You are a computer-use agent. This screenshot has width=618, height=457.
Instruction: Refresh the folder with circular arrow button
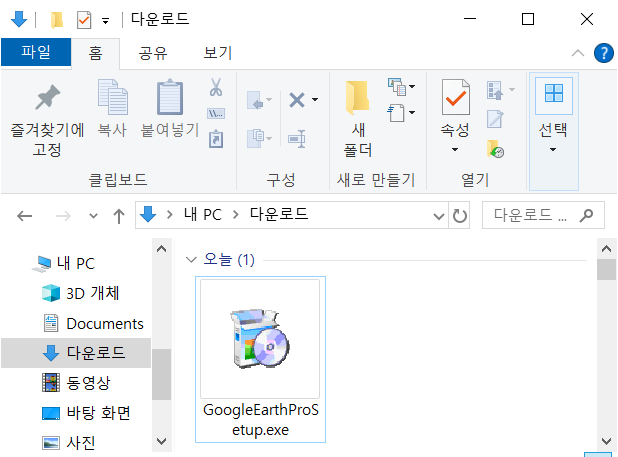coord(459,215)
